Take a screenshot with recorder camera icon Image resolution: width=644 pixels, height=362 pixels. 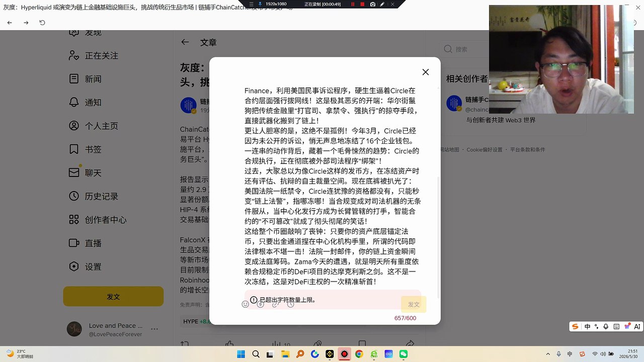[372, 4]
